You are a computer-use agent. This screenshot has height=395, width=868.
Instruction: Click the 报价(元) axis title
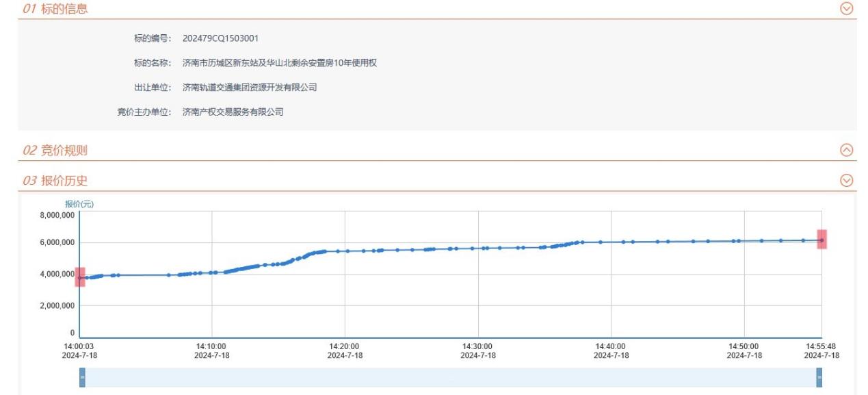click(79, 204)
